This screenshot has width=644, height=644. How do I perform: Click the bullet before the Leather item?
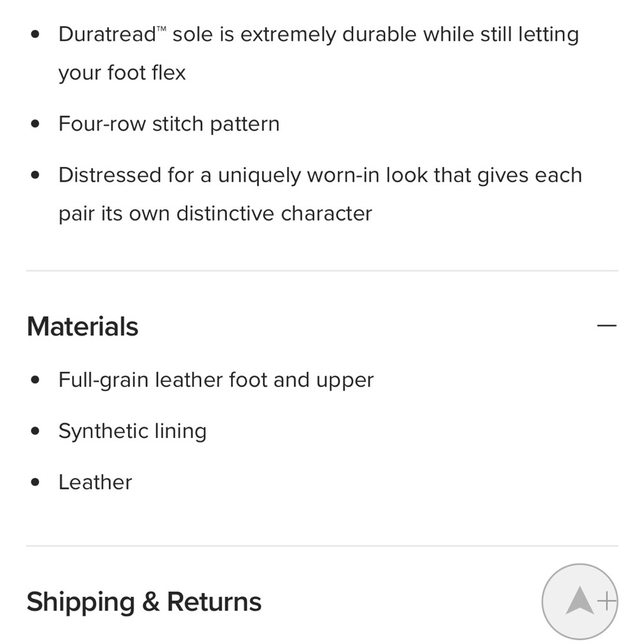click(x=36, y=482)
